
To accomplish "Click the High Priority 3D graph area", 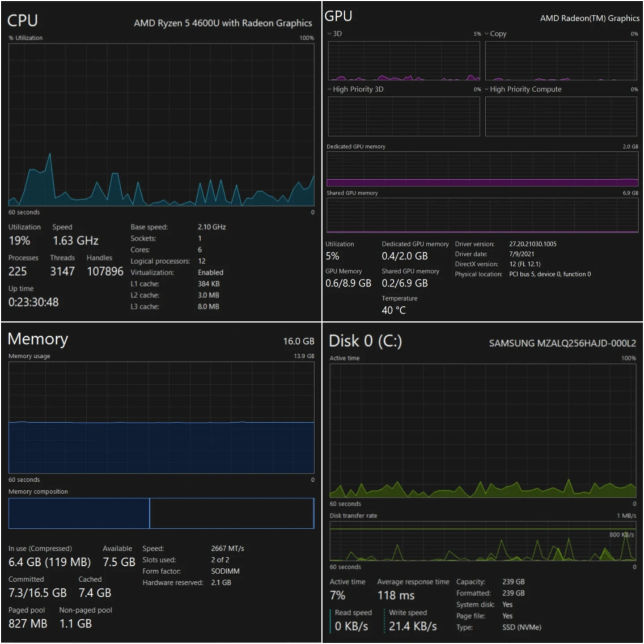I will pos(404,116).
